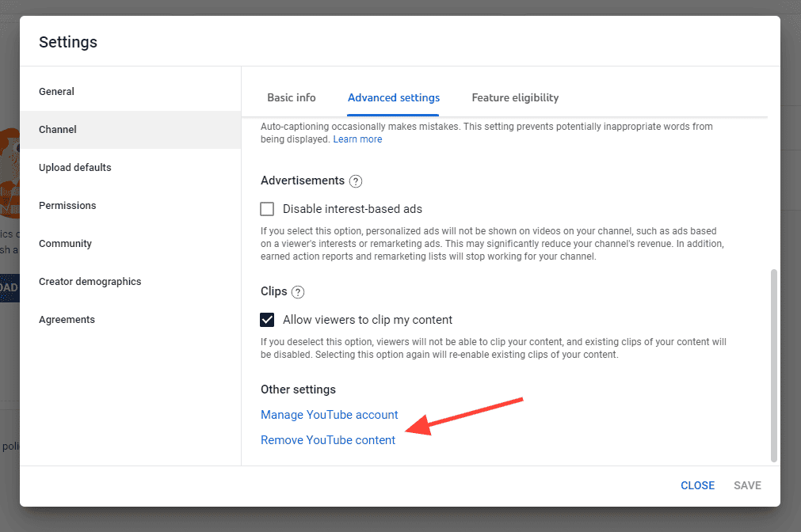Open Community settings section

click(x=65, y=243)
